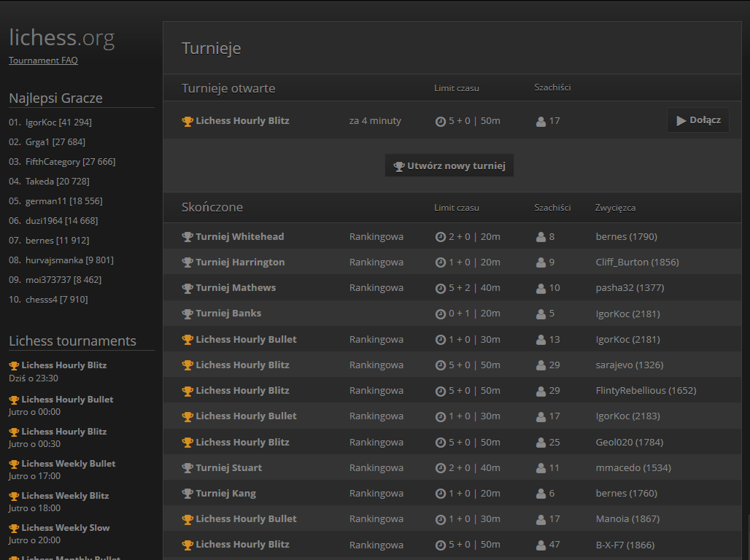Click the clock icon in the IgorKoc (2183) row

pos(441,416)
